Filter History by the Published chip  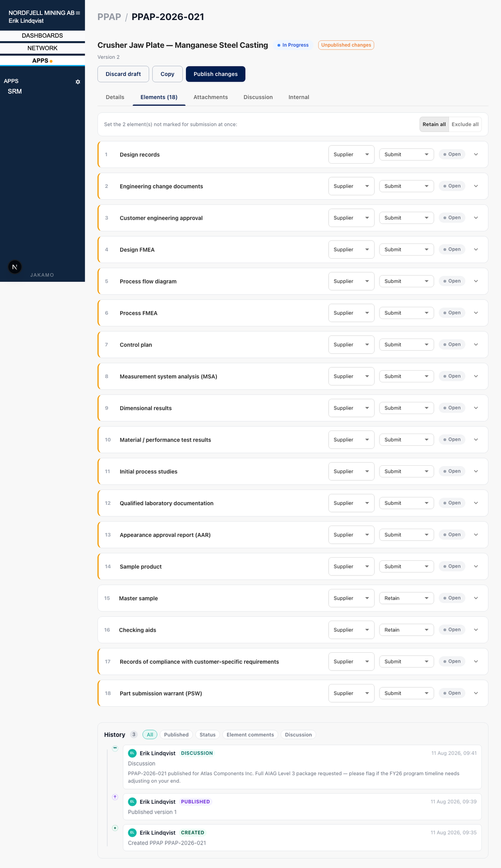176,735
